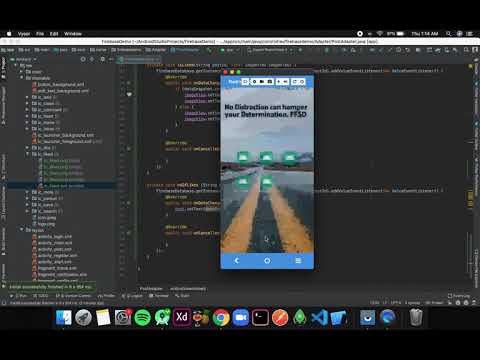Click Vysor volume up plus icon

(279, 81)
